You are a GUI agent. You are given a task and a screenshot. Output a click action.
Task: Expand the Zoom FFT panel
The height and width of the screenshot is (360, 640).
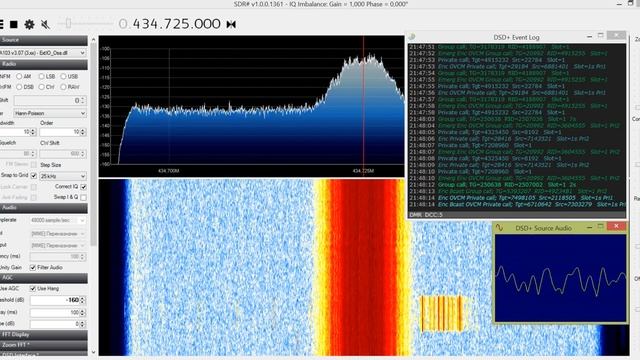[x=43, y=345]
